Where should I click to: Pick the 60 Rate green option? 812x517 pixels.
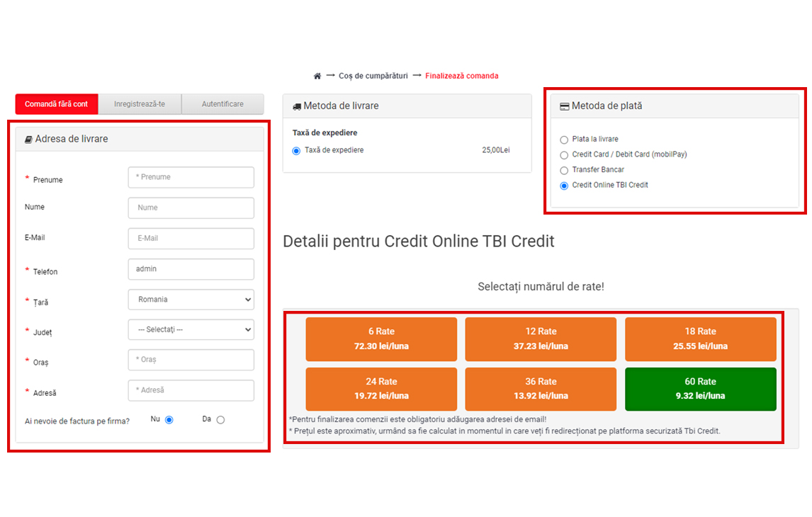[700, 389]
